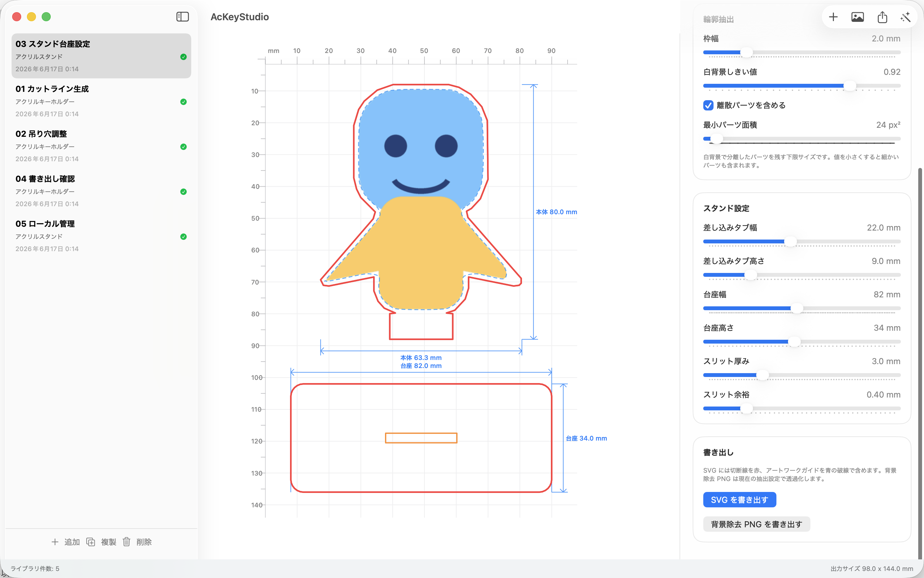Click the 追加 add button
924x578 pixels.
[65, 542]
